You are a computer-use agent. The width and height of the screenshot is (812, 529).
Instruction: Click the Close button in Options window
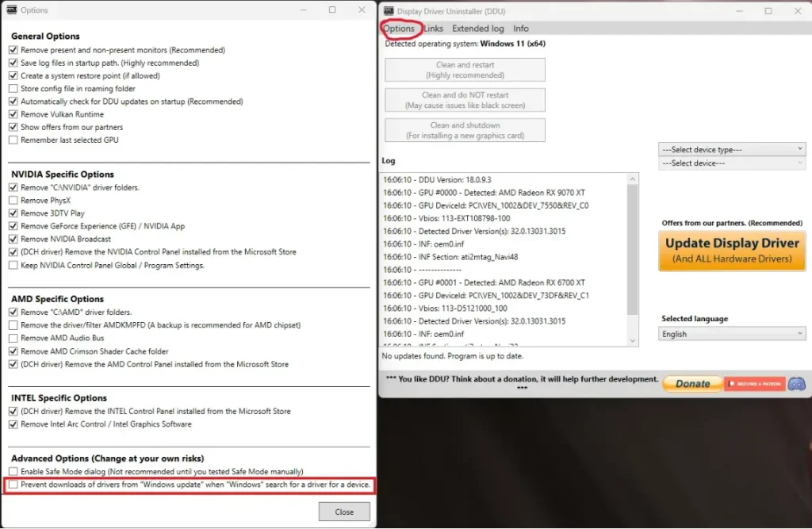click(x=344, y=512)
